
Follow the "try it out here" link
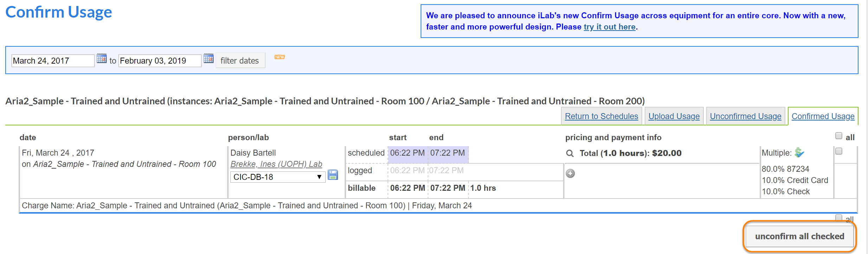click(x=609, y=27)
